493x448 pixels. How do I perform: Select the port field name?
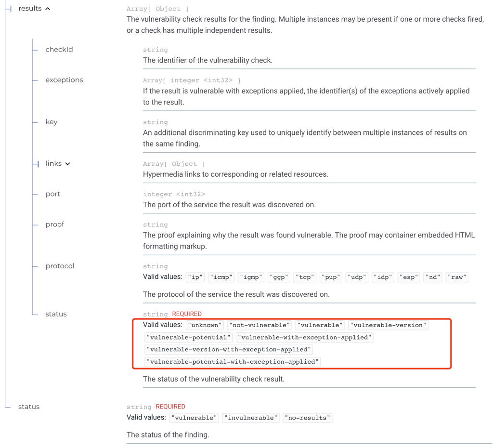tap(52, 194)
